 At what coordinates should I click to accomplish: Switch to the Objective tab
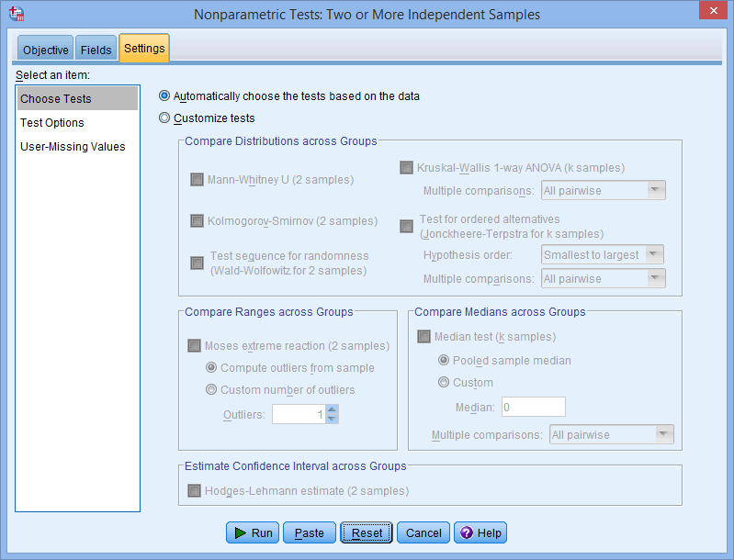[45, 50]
